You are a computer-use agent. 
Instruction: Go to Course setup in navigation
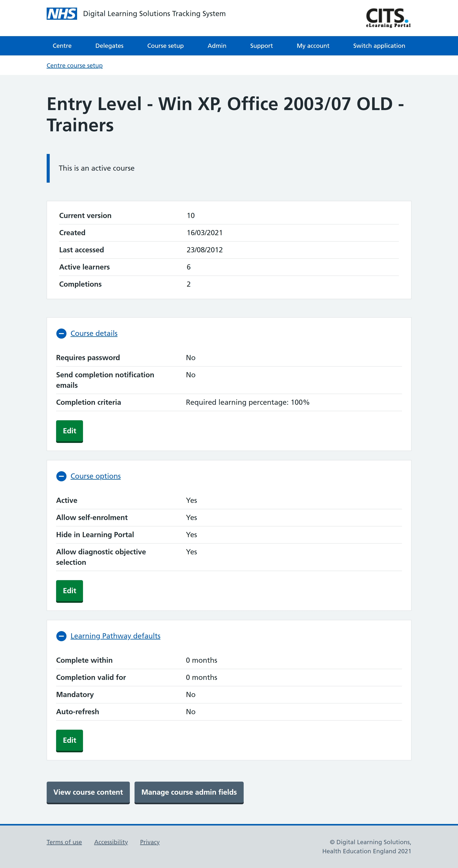click(x=165, y=46)
